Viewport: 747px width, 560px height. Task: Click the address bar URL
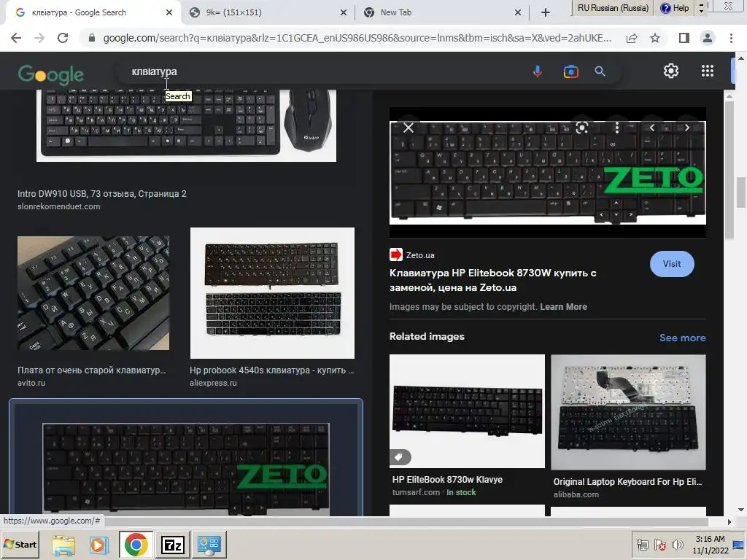(357, 38)
